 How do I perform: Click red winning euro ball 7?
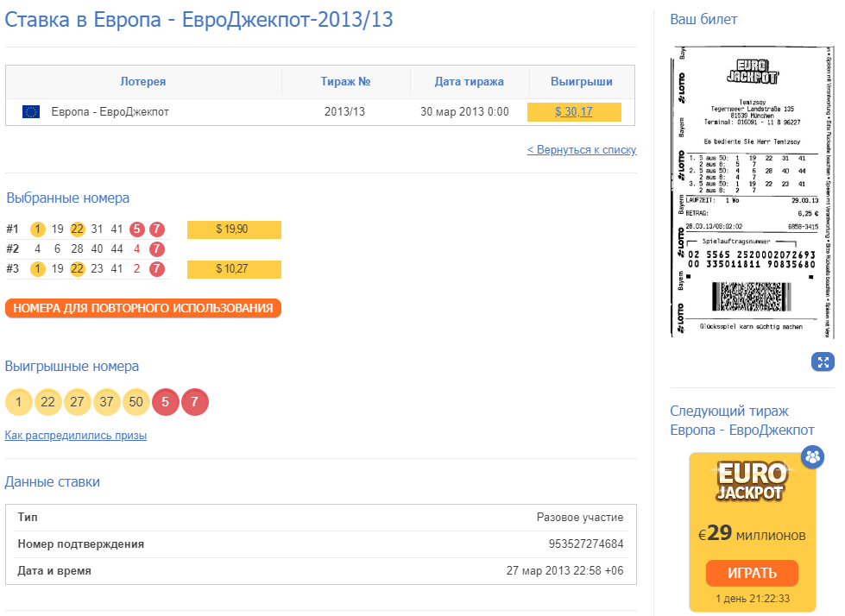point(194,402)
